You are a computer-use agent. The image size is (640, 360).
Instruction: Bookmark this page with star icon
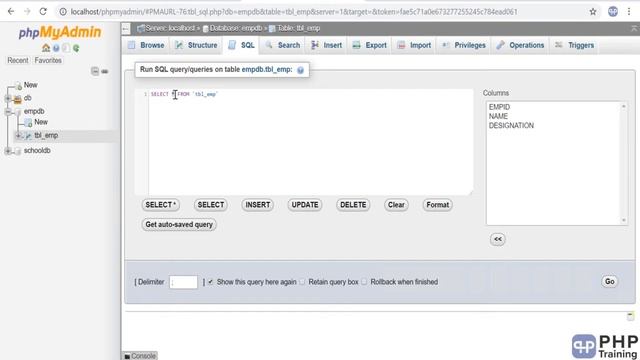593,12
